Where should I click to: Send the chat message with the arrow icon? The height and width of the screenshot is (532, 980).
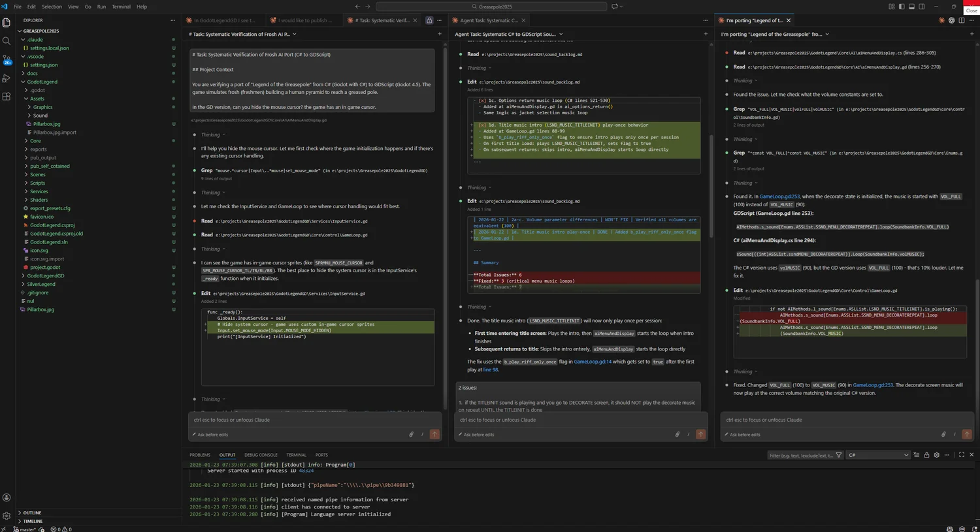(434, 434)
